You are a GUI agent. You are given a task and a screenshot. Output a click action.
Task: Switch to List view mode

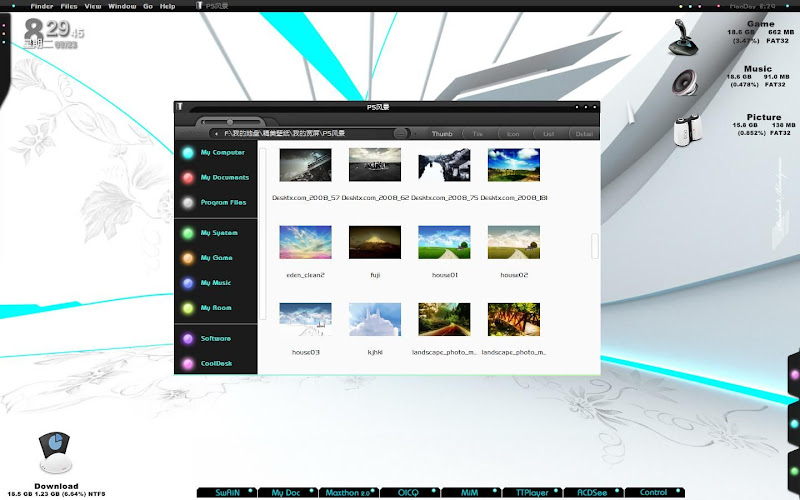click(548, 134)
